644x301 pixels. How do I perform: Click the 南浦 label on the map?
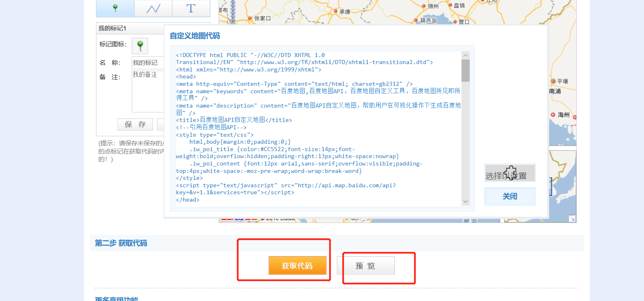pos(555,91)
